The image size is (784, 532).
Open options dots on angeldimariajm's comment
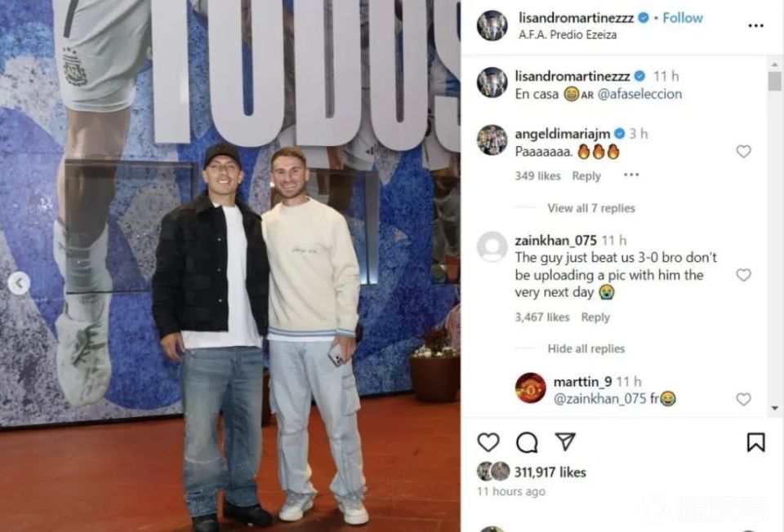pyautogui.click(x=631, y=175)
